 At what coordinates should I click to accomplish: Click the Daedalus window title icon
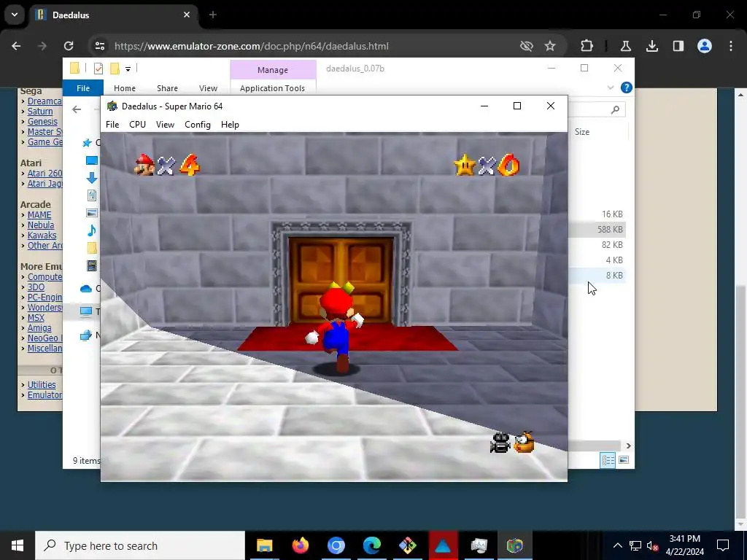tap(112, 106)
